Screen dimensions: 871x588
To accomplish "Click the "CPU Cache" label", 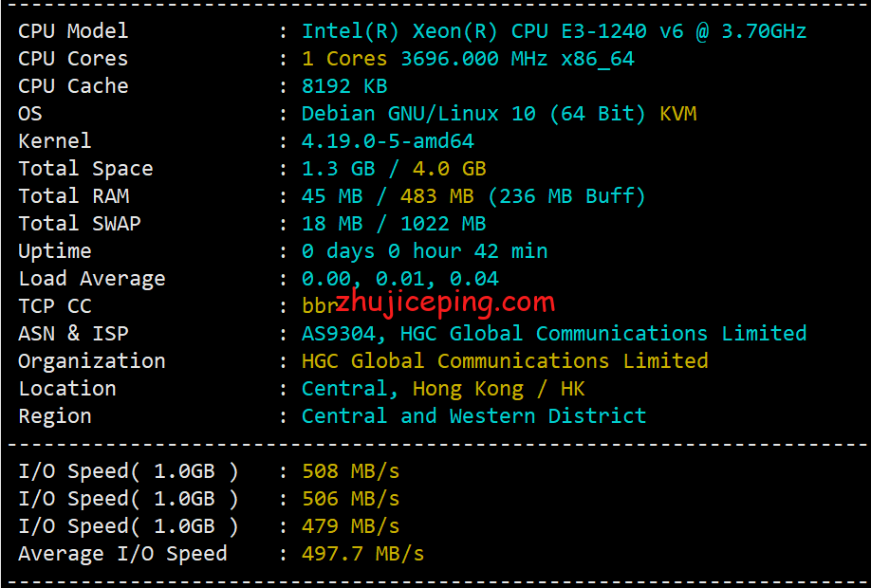I will point(73,86).
